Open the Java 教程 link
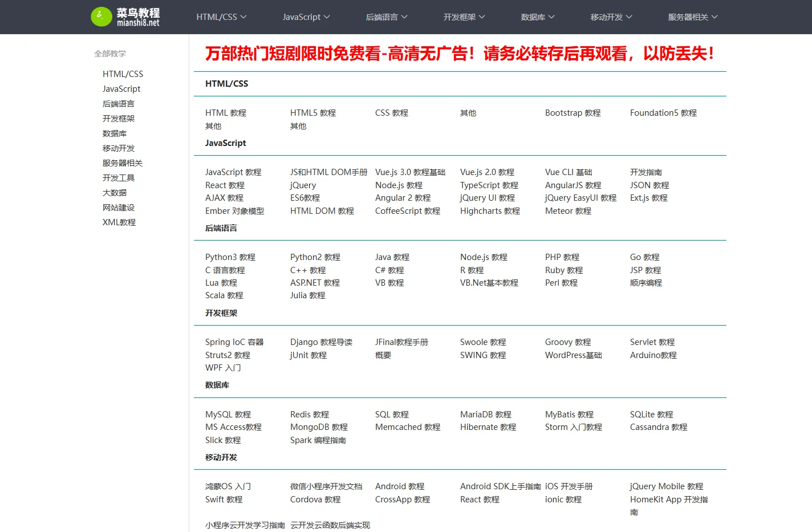The width and height of the screenshot is (812, 532). point(392,257)
